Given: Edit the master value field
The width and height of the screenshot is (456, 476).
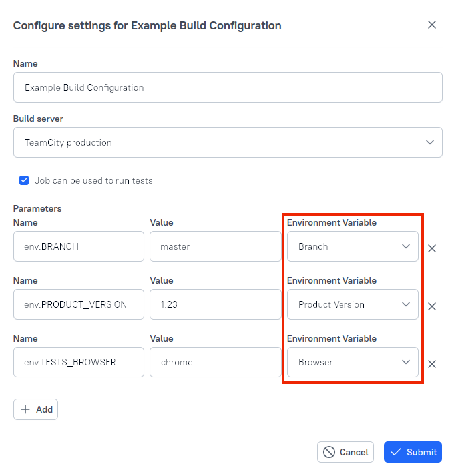Looking at the screenshot, I should coord(216,246).
